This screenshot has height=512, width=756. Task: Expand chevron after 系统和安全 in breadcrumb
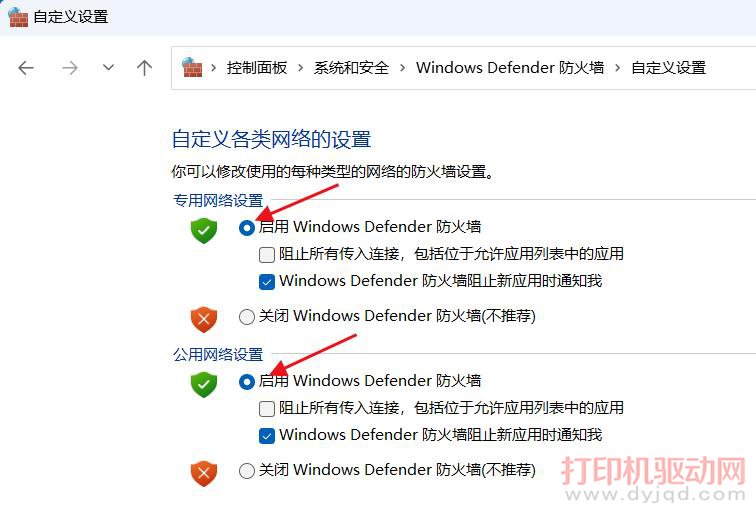click(403, 68)
